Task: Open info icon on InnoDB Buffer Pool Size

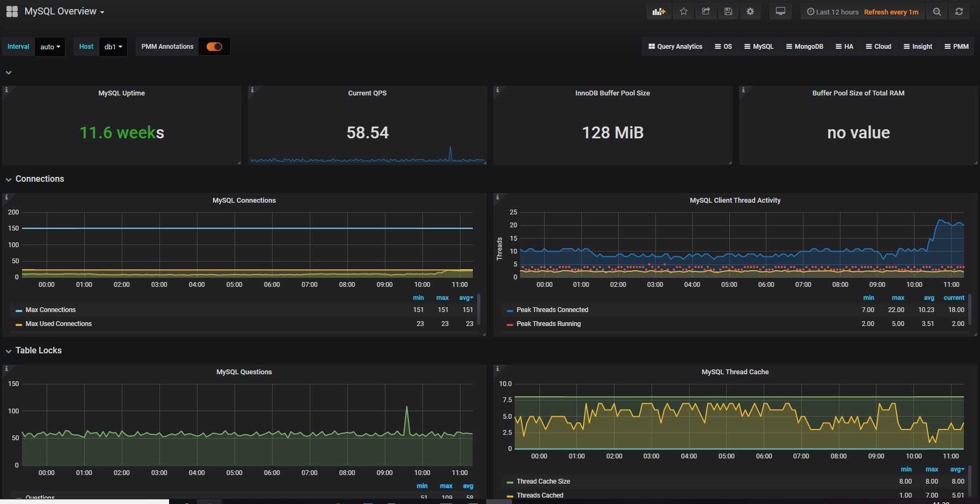Action: (498, 90)
